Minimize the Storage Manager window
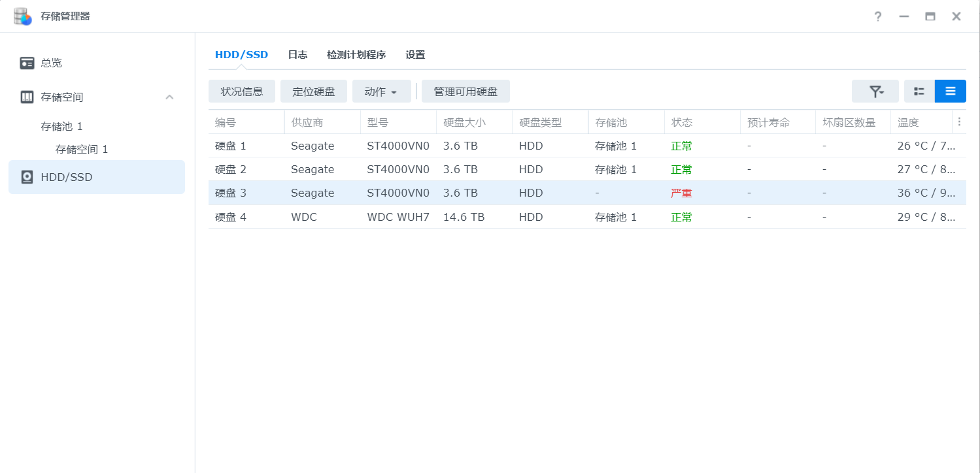This screenshot has height=473, width=980. tap(904, 16)
